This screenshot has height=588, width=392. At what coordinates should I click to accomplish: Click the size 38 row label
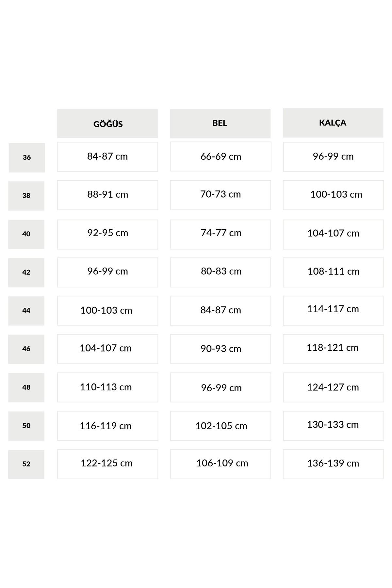[x=26, y=196]
